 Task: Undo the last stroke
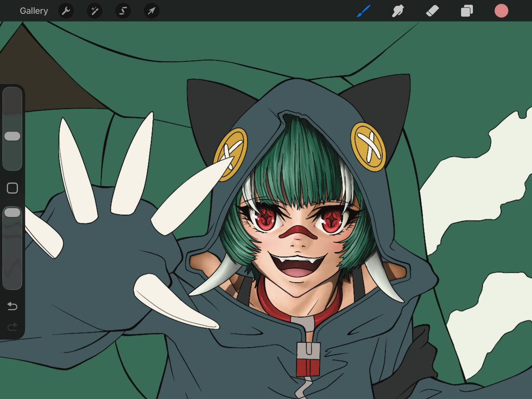point(12,306)
